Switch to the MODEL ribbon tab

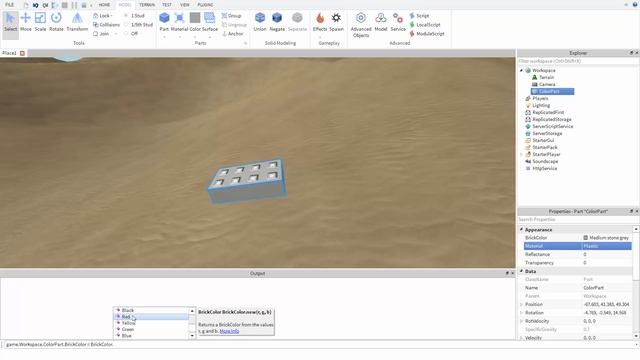124,4
